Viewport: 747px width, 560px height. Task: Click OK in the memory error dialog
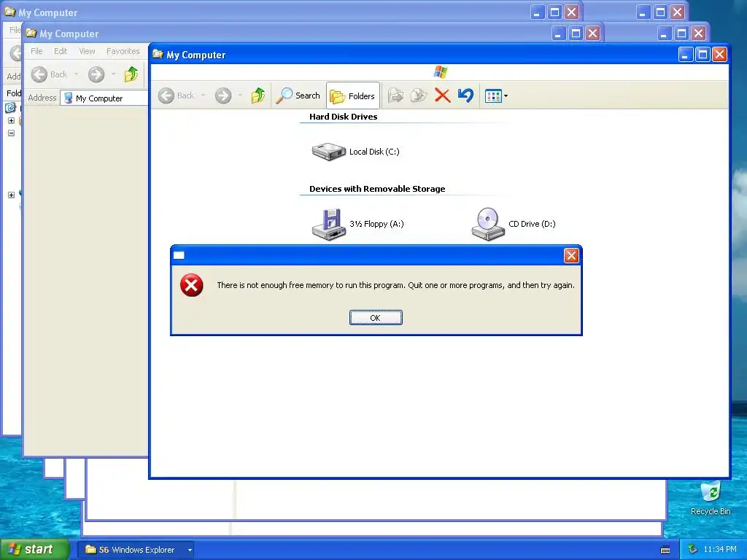click(x=376, y=318)
